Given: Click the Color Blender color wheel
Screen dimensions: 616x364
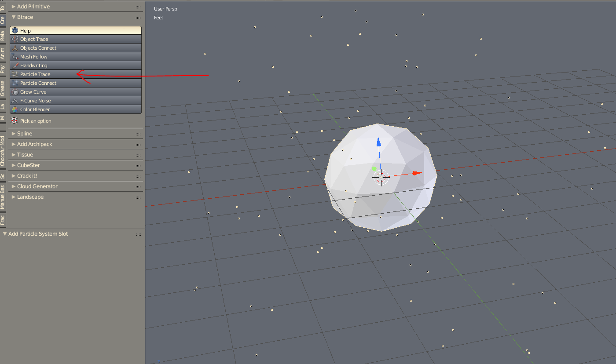Looking at the screenshot, I should coord(15,109).
